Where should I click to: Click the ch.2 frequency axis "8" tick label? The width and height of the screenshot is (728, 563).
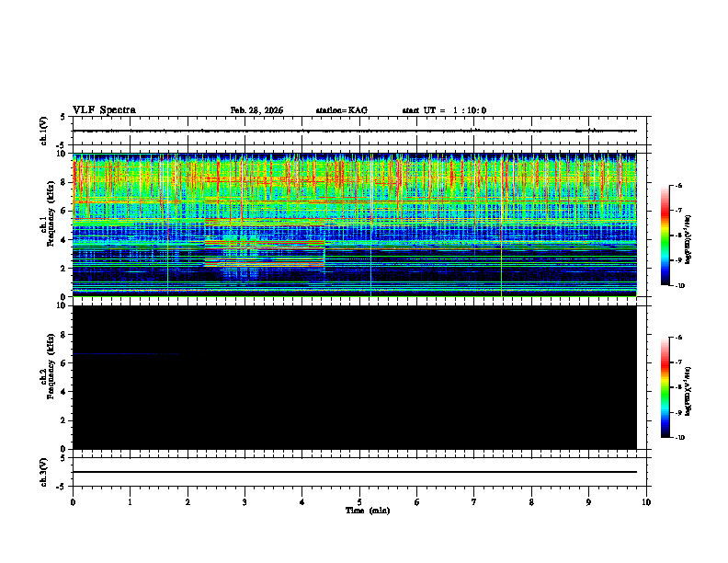[x=64, y=335]
